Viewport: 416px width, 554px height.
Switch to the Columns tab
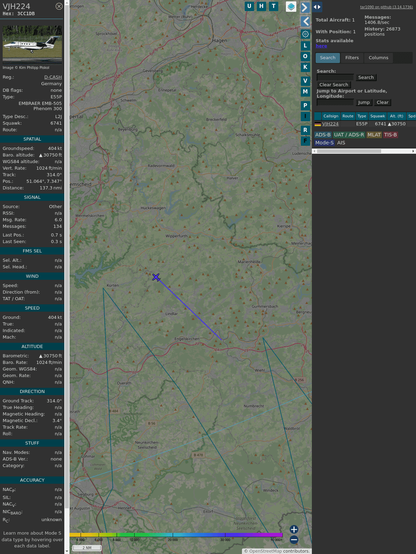(x=378, y=58)
